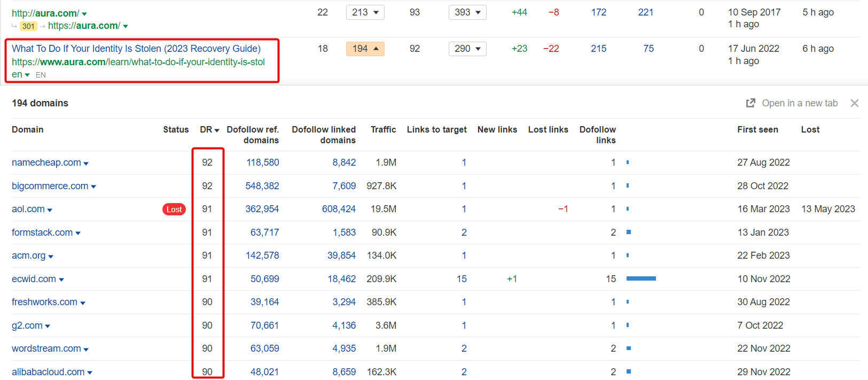The image size is (868, 380).
Task: Sort by the Domain column header
Action: (x=28, y=130)
